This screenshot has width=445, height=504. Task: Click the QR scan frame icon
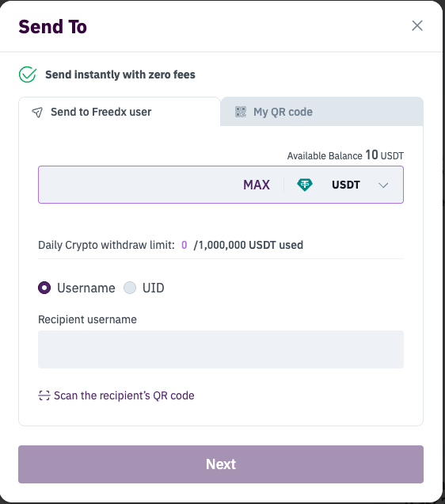click(44, 395)
